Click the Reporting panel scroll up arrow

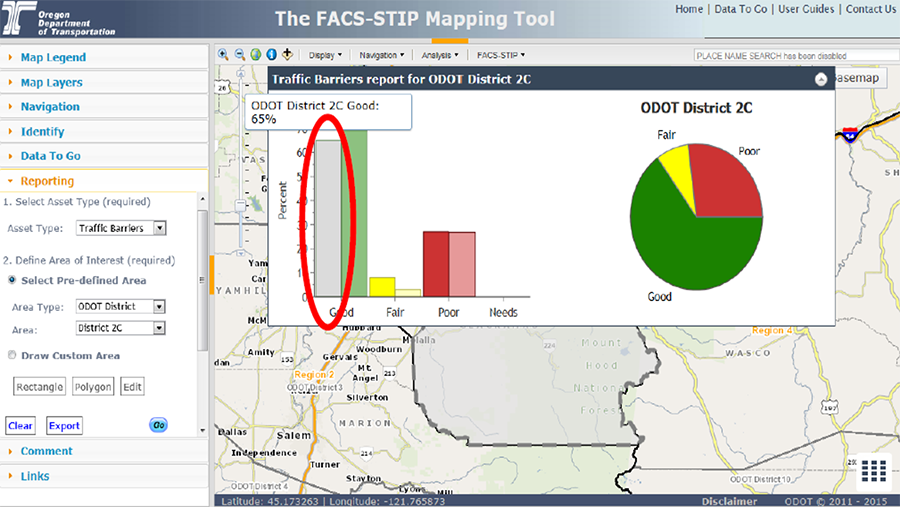(202, 199)
